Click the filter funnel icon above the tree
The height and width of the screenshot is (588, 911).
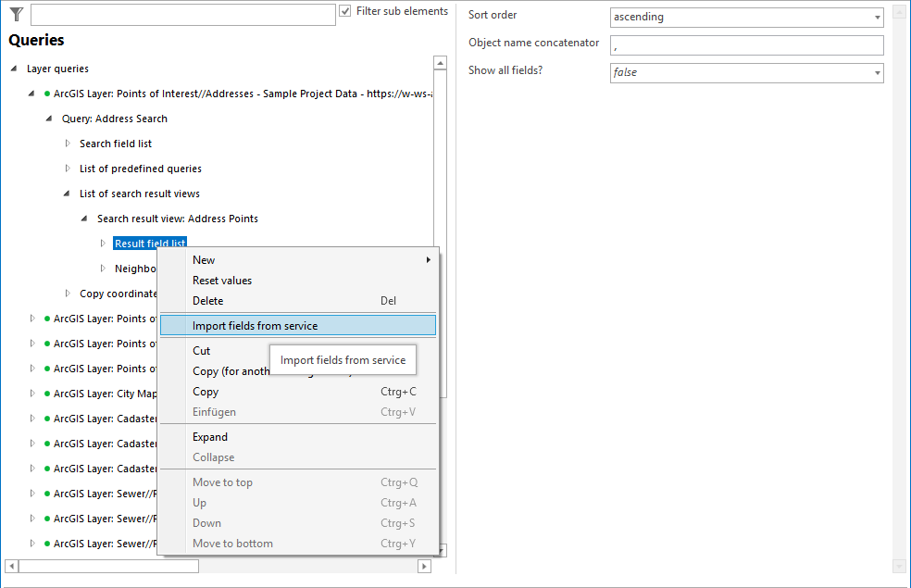tap(15, 14)
